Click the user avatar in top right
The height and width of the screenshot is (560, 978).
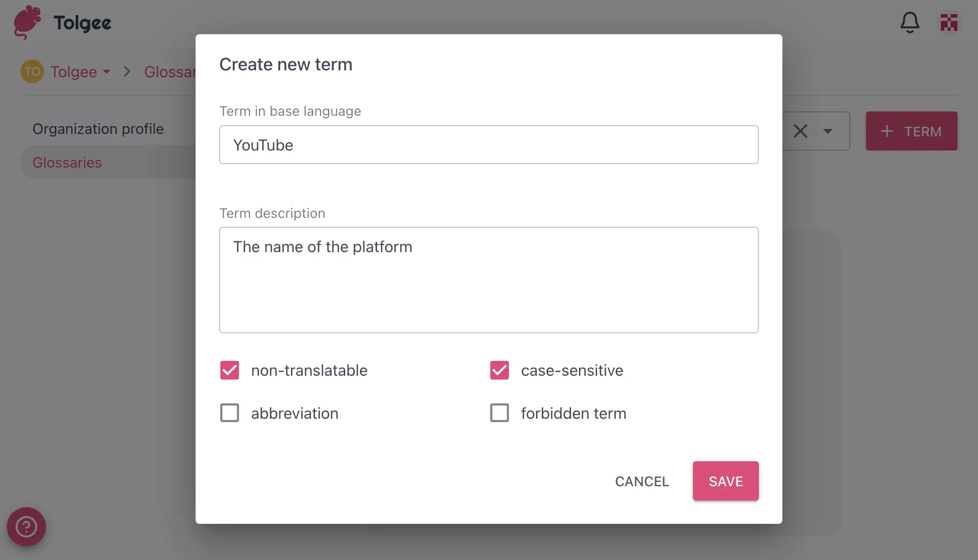point(949,22)
